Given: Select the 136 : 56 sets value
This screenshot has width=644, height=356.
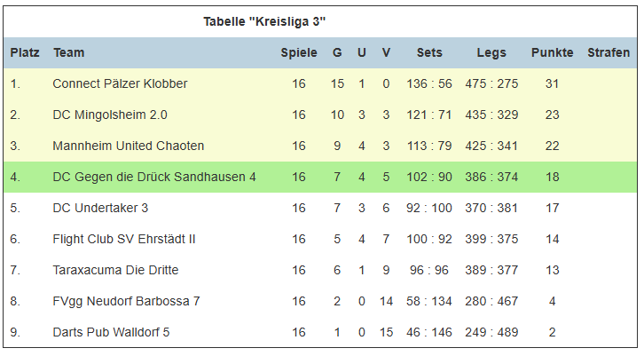Looking at the screenshot, I should [429, 83].
